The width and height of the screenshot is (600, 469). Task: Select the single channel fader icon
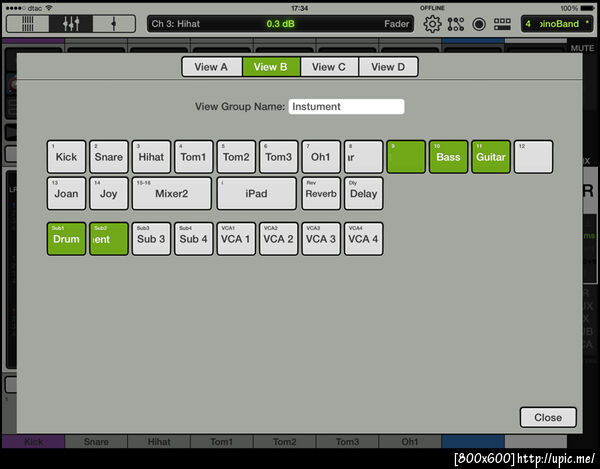point(114,24)
